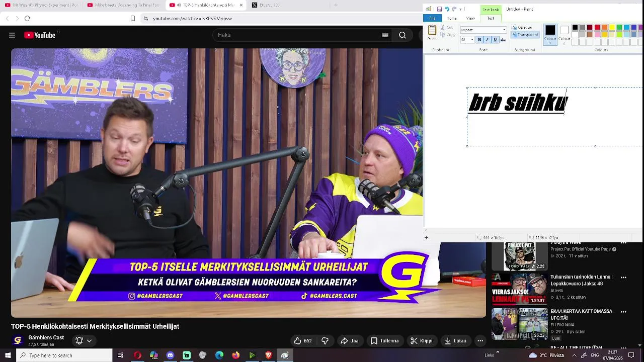Switch to the Etusivu / X browser tab
This screenshot has height=362, width=644.
point(288,5)
